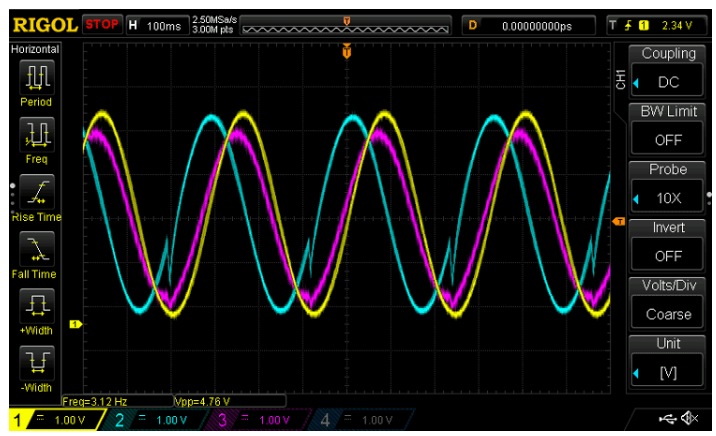Click the 2.34 V trigger level value
Screen dimensions: 716x436
tap(677, 26)
